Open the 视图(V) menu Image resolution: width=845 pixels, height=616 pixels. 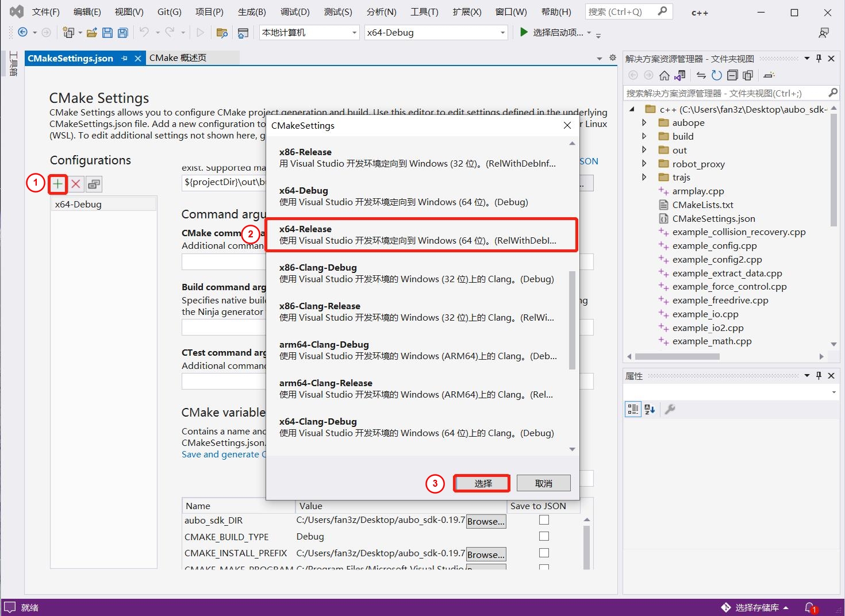(x=129, y=11)
